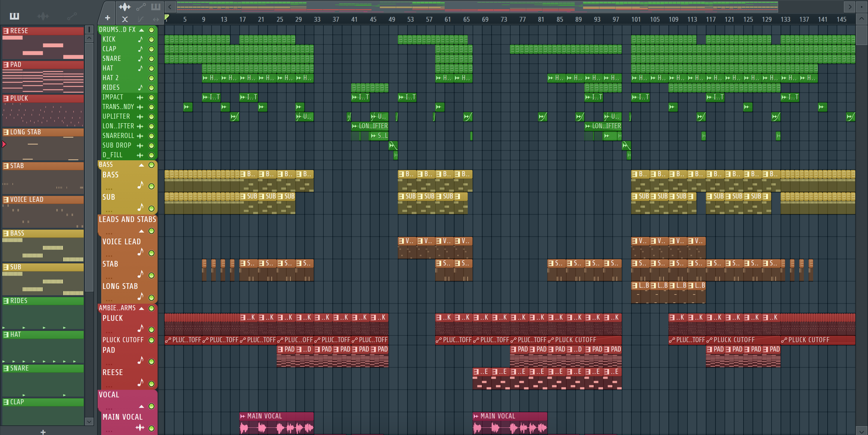This screenshot has width=868, height=435.
Task: Click the waveform icon on UPLIFTER track
Action: pyautogui.click(x=140, y=117)
